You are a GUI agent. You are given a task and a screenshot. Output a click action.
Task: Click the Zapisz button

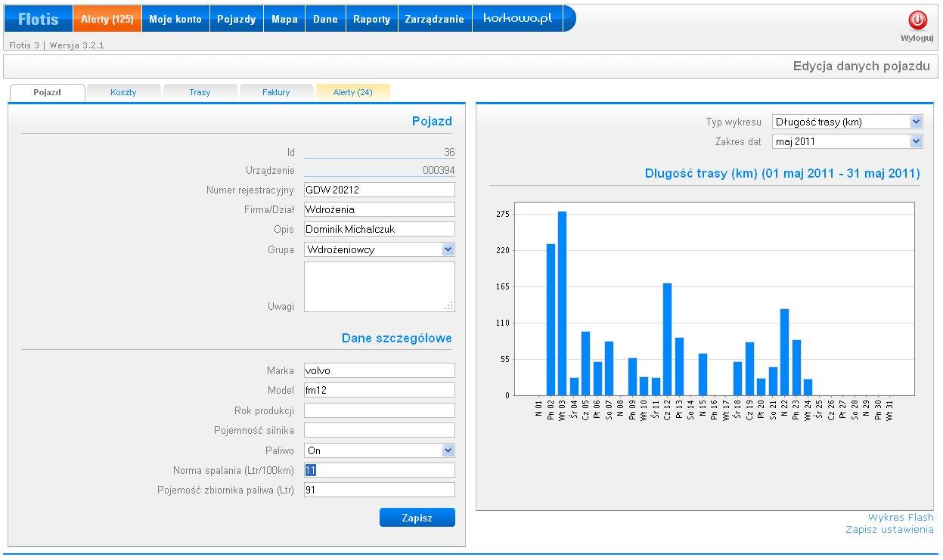tap(417, 518)
